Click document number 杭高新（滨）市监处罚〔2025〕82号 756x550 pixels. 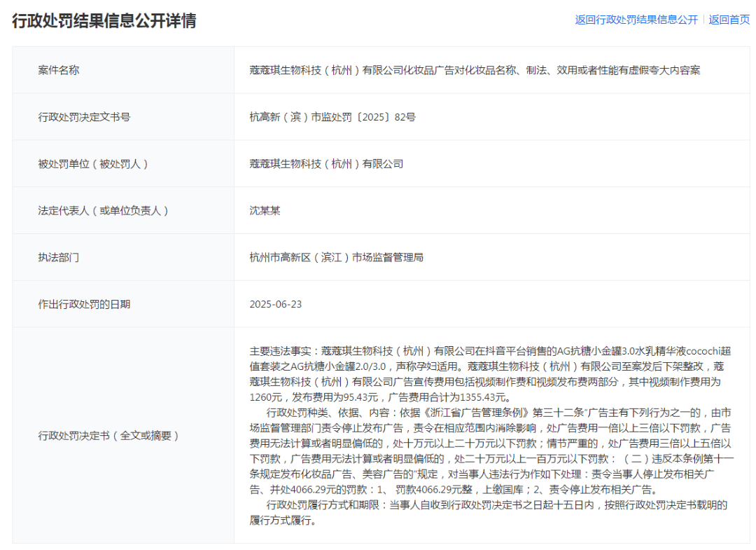pyautogui.click(x=332, y=117)
